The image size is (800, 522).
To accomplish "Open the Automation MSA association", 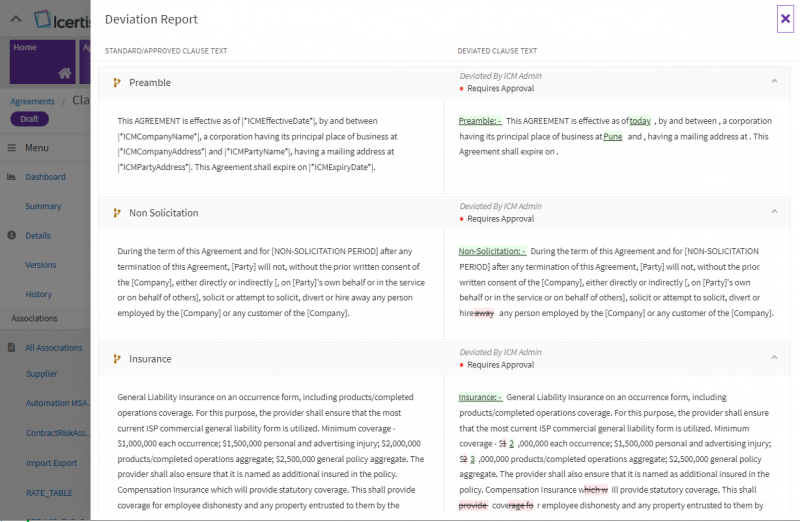I will [x=58, y=403].
